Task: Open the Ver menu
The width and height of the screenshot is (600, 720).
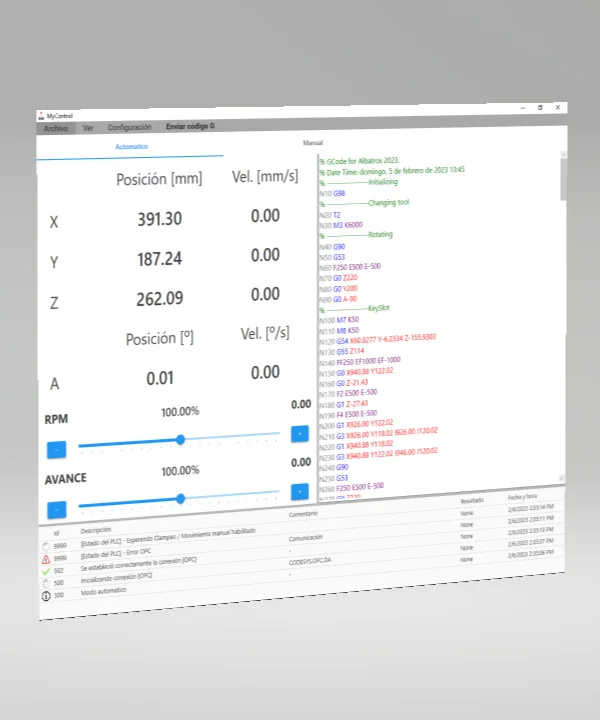Action: tap(88, 128)
